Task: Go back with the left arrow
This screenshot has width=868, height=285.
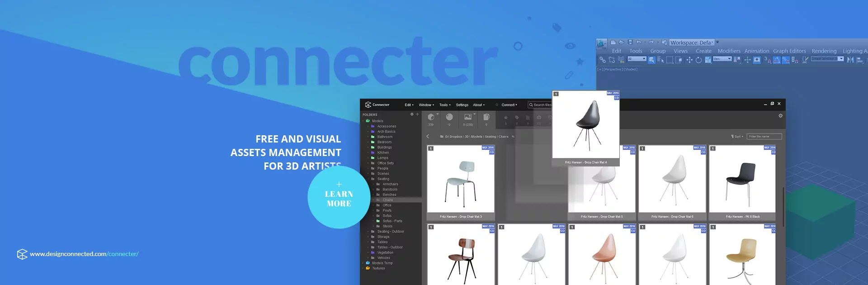Action: click(428, 136)
